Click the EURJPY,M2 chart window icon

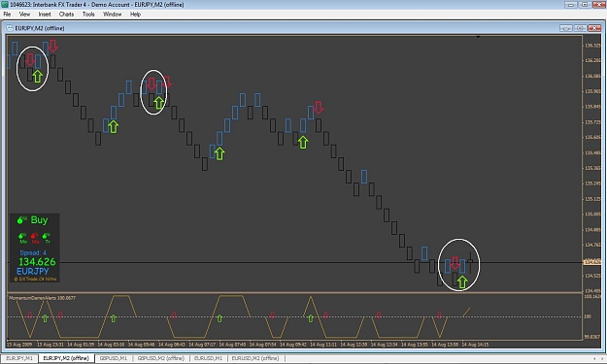10,28
